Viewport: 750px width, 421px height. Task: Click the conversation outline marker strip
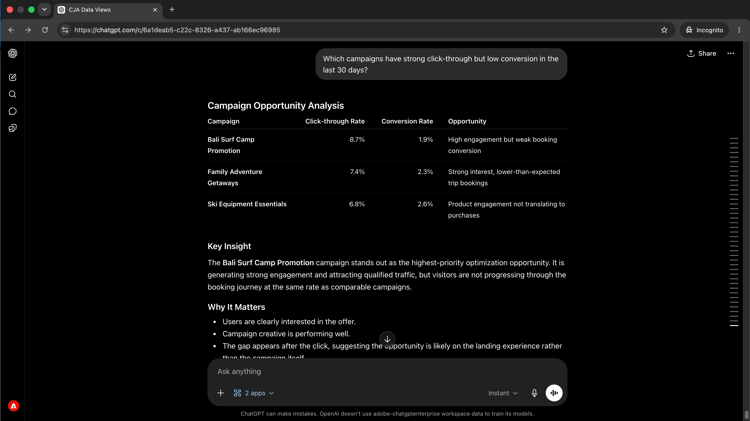click(x=734, y=232)
